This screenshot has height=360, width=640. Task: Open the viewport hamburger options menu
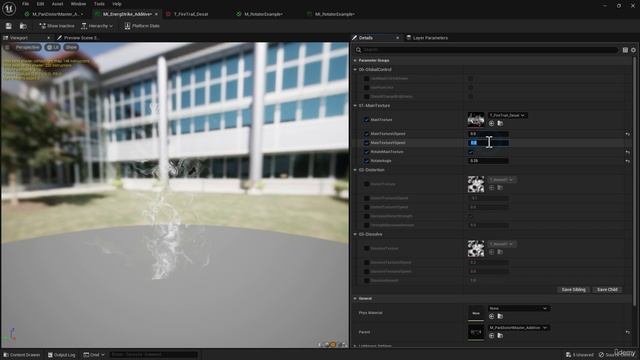pyautogui.click(x=7, y=47)
